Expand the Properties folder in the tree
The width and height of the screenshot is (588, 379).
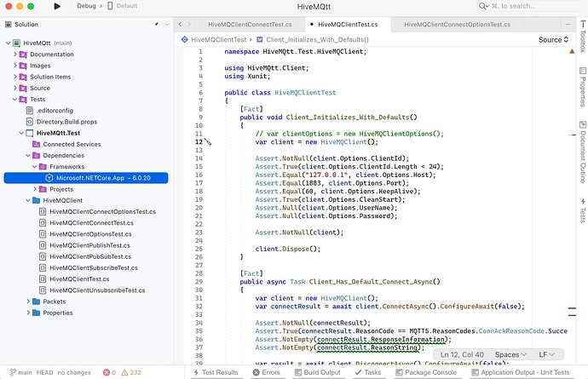(x=28, y=313)
